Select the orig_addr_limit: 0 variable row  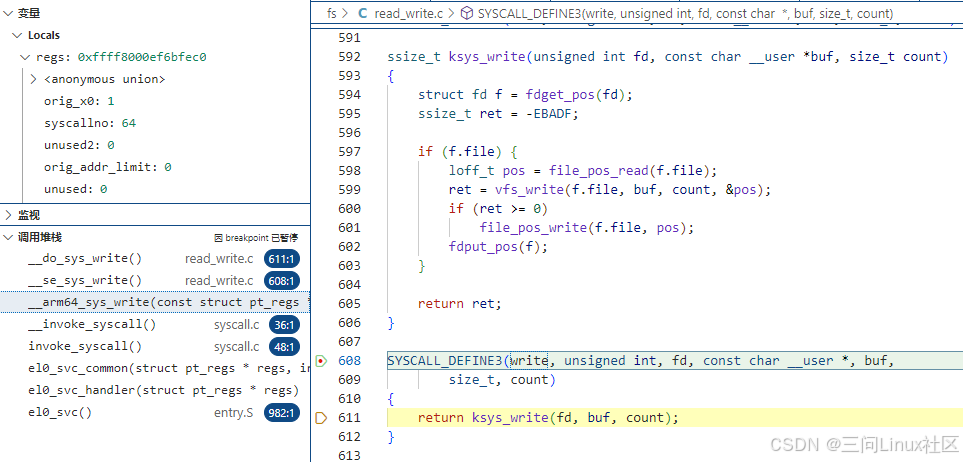[x=155, y=167]
